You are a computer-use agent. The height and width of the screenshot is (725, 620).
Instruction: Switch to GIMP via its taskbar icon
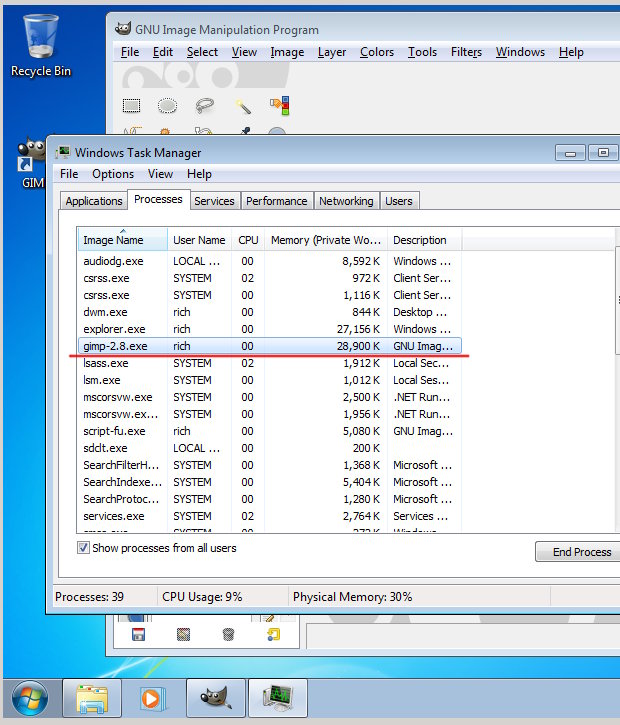(x=216, y=698)
